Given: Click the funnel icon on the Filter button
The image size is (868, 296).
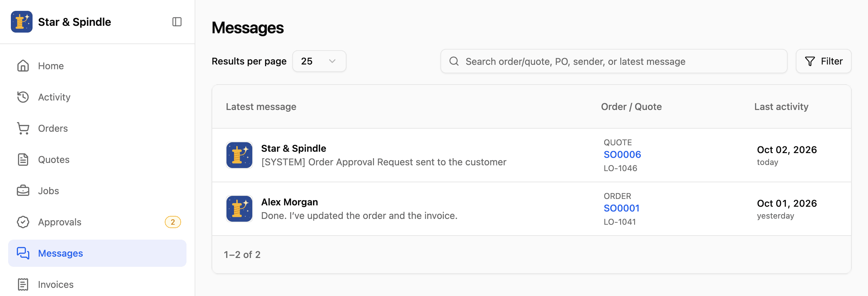Looking at the screenshot, I should click(810, 61).
